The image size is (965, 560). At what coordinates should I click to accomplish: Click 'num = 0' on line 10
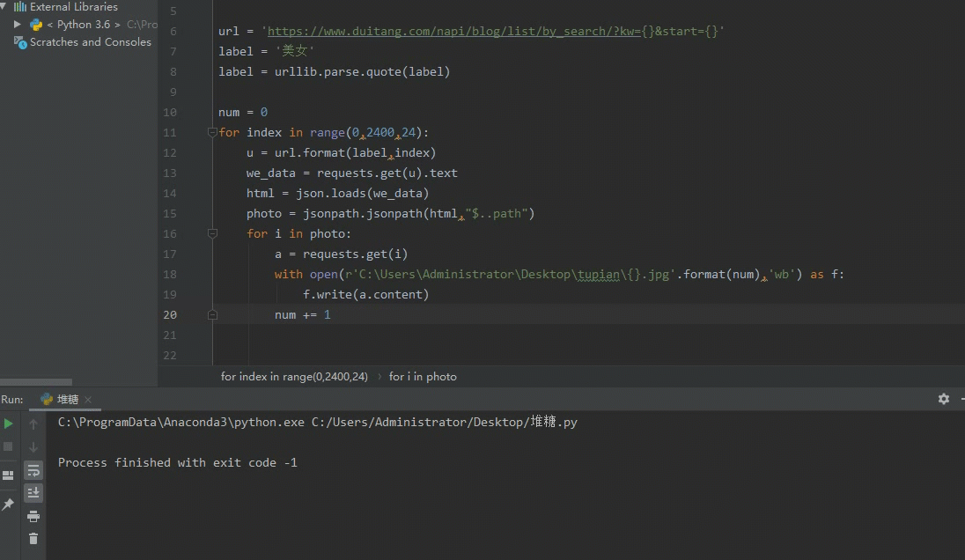point(243,112)
